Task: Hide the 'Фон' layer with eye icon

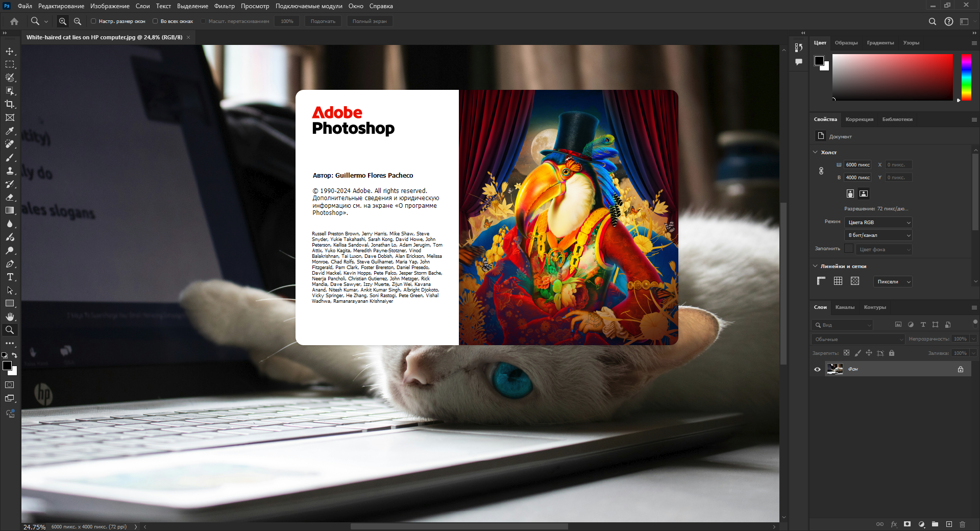Action: pyautogui.click(x=817, y=369)
